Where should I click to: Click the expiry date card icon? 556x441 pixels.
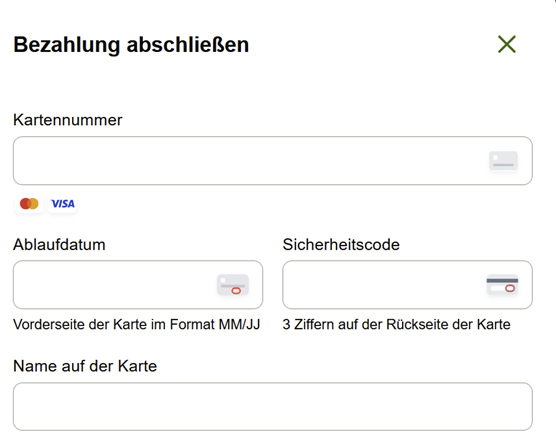click(x=233, y=285)
